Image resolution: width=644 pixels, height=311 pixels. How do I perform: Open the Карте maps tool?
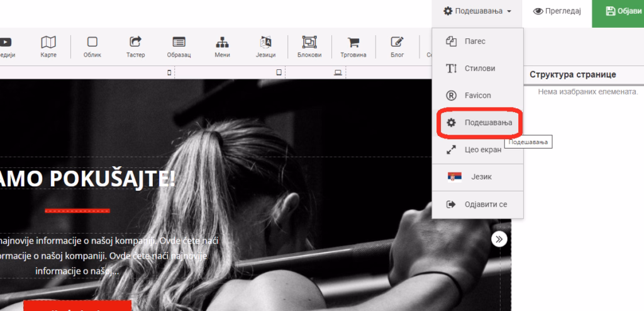tap(48, 47)
